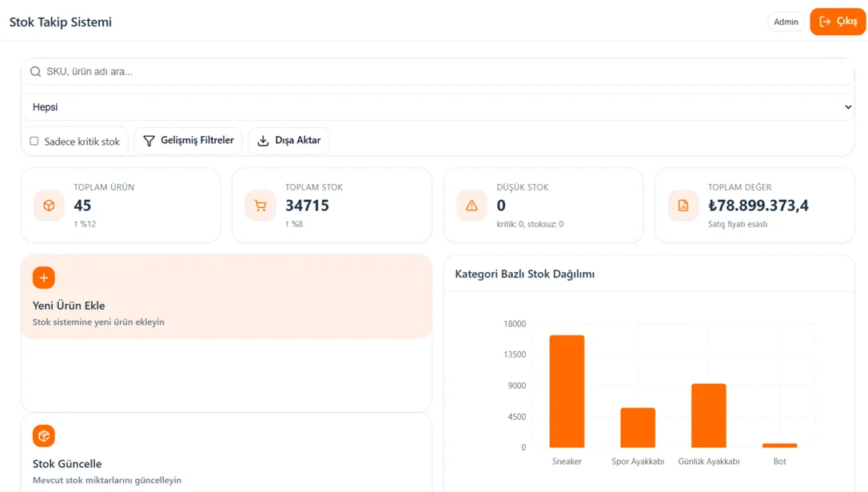Click the TOPLAM STOK label
The height and width of the screenshot is (492, 868).
314,187
